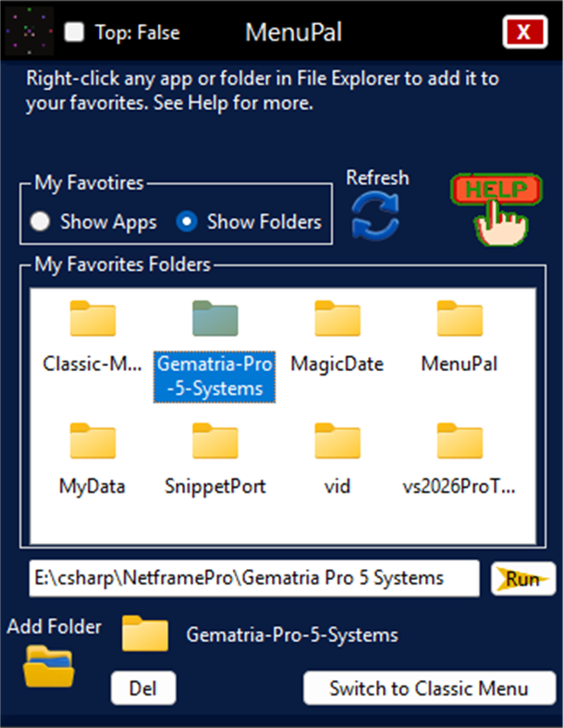Click the Add Folder text label
The image size is (563, 728).
click(x=55, y=626)
